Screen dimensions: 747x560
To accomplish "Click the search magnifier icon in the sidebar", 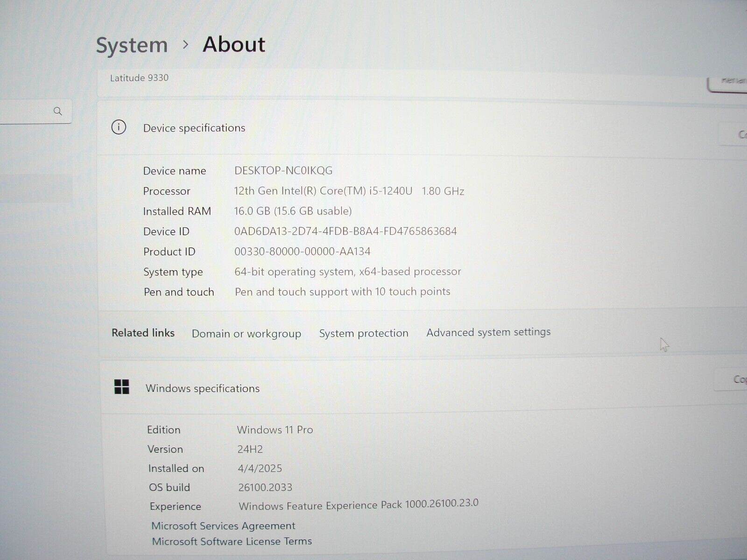I will pos(58,111).
